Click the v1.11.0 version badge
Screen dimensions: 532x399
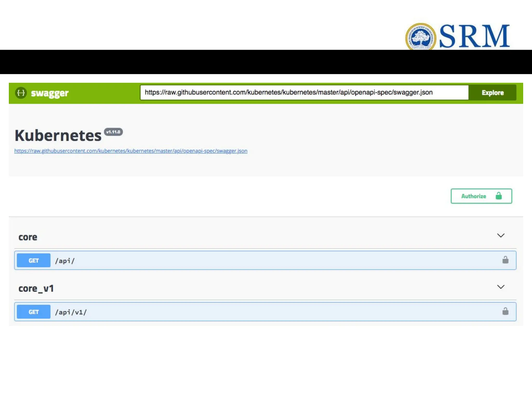113,132
